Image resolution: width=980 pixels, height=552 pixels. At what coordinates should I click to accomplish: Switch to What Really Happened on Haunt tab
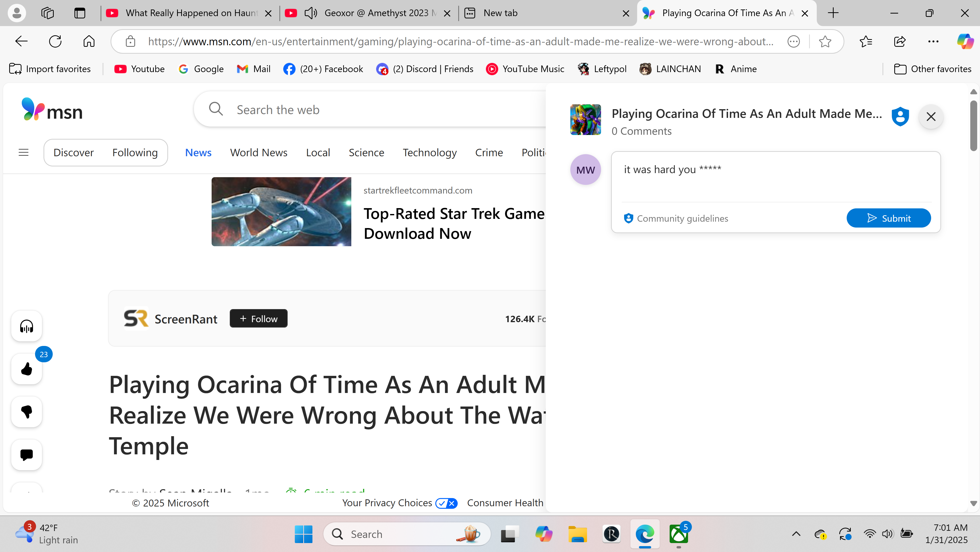tap(190, 13)
